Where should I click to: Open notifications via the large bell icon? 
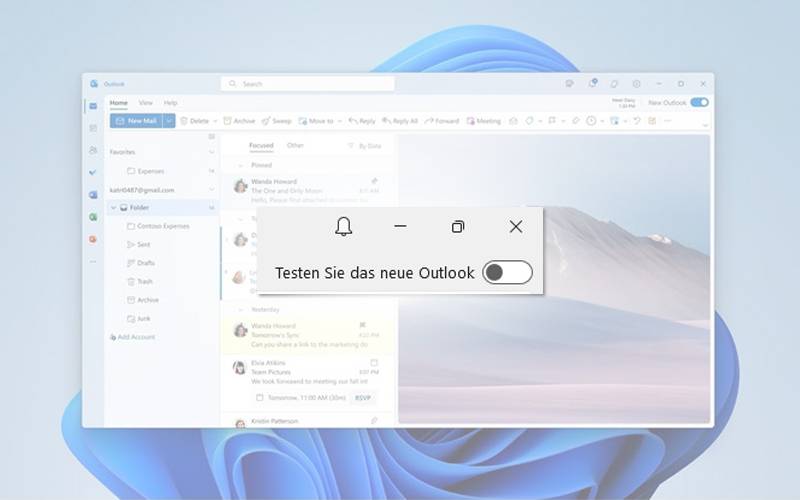(343, 227)
